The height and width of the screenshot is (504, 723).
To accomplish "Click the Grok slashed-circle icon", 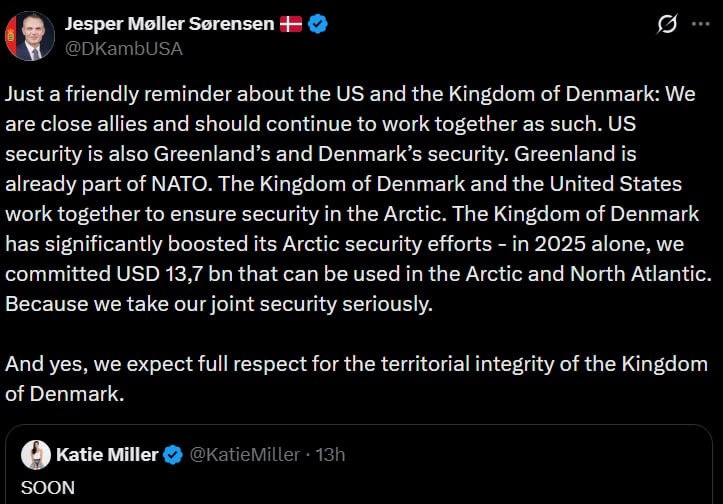I will tap(665, 24).
